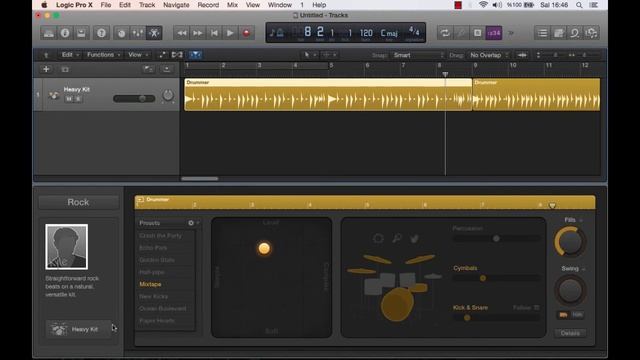Click the tambourine percussion icon
The width and height of the screenshot is (640, 360).
[378, 238]
